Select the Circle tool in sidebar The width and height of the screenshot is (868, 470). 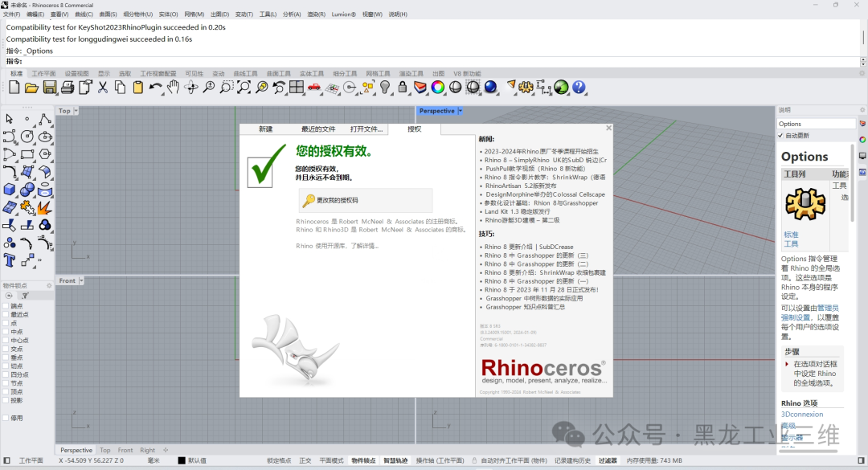(27, 137)
